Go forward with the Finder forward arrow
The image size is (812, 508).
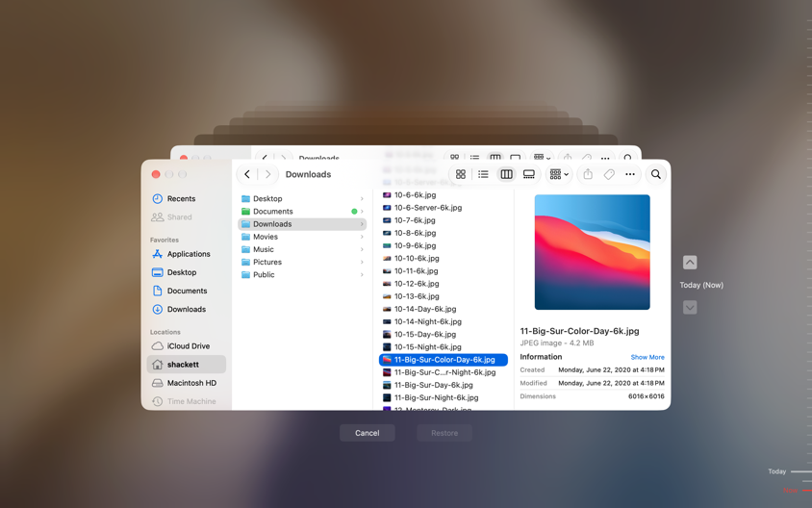coord(267,174)
